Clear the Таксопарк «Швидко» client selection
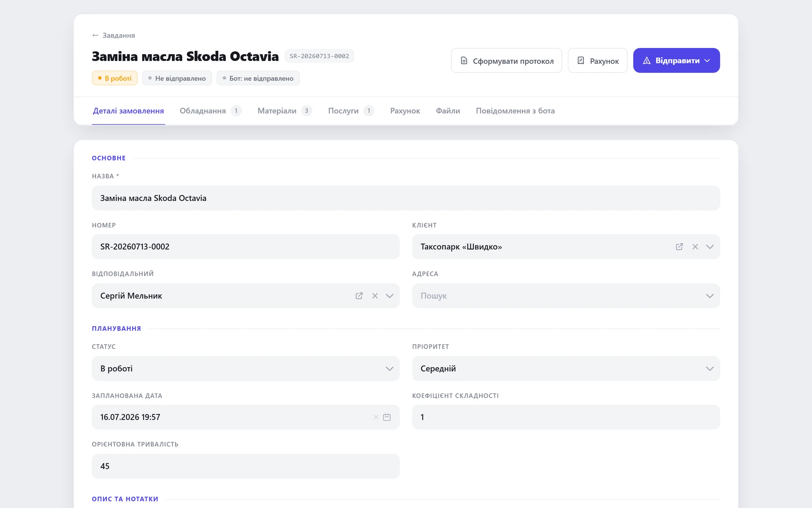Screen dimensions: 812x508 click(695, 247)
